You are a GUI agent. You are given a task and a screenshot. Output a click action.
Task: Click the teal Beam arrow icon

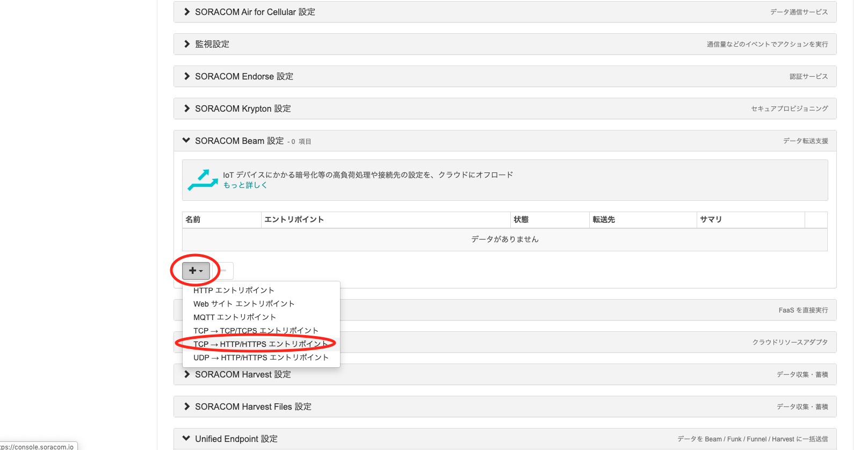[202, 180]
